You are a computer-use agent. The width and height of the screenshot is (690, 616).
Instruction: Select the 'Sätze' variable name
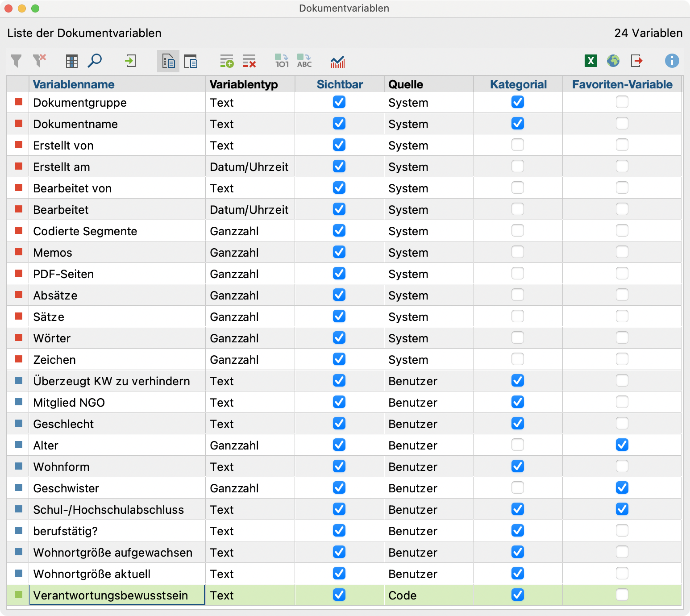pyautogui.click(x=49, y=317)
